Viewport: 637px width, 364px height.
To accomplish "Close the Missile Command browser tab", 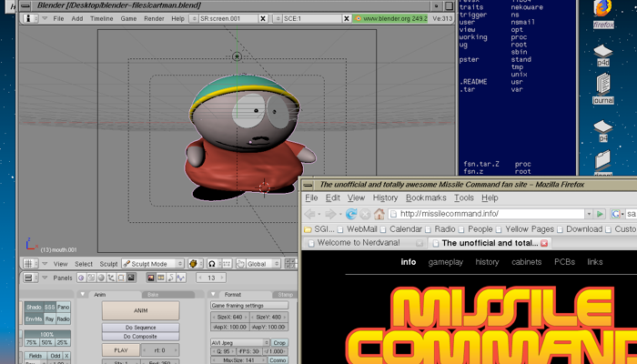I will click(x=544, y=244).
